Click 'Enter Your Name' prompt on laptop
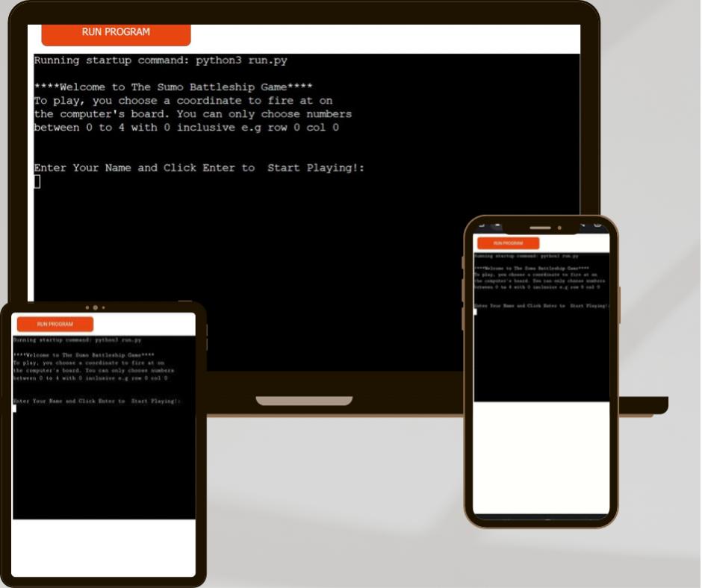The height and width of the screenshot is (588, 702). point(199,168)
